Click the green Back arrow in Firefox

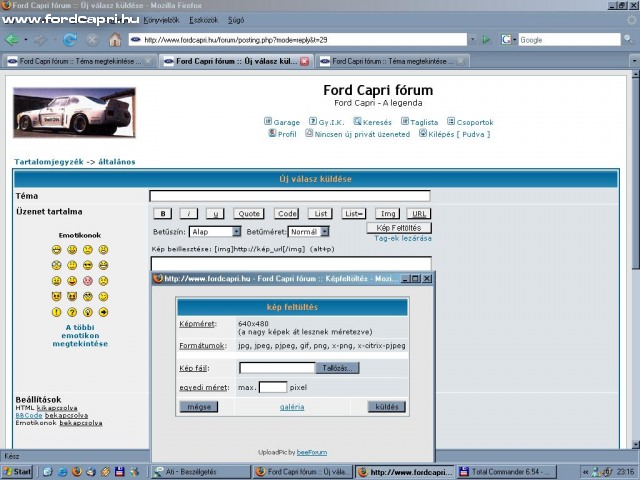coord(11,40)
